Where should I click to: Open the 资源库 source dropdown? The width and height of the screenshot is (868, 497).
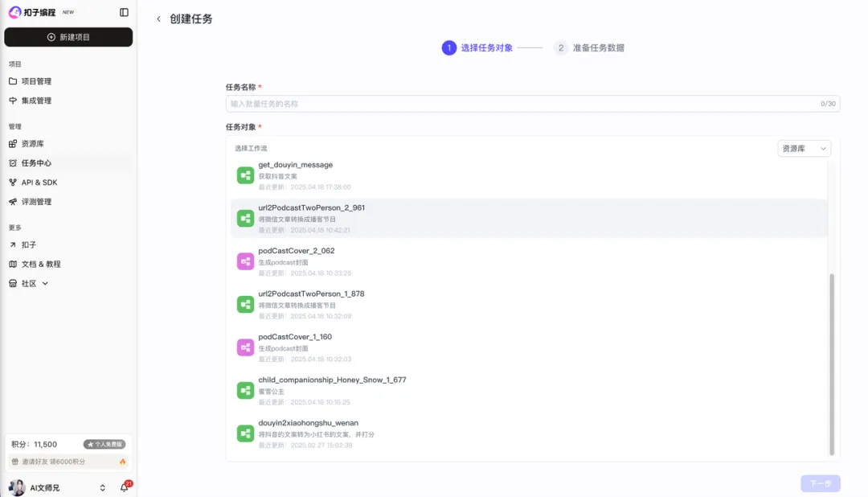click(x=804, y=149)
